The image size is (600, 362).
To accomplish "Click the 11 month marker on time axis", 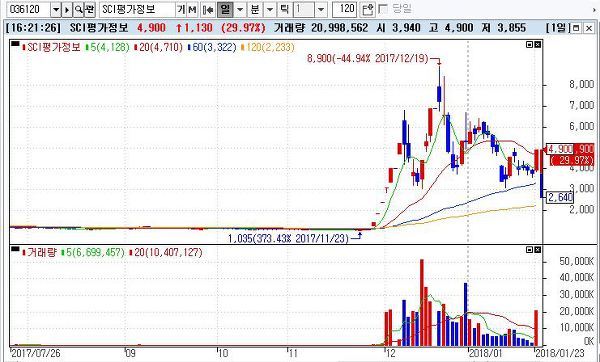I will pyautogui.click(x=293, y=353).
